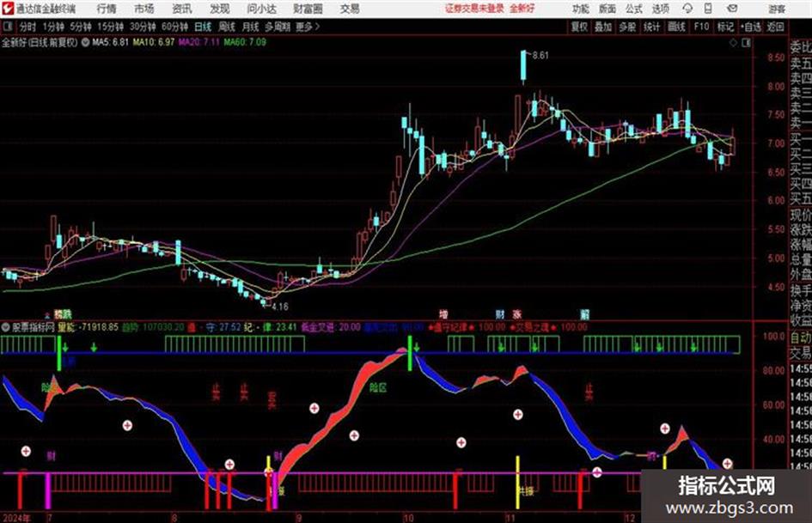Viewport: 812px width, 523px height.
Task: Click the 11 month marker on time axis
Action: (510, 517)
